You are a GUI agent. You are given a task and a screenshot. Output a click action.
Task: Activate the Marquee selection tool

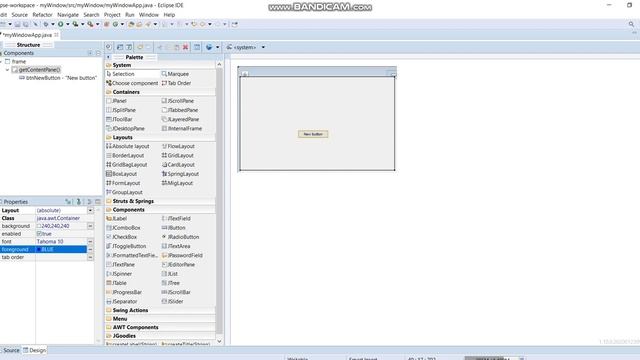[175, 74]
